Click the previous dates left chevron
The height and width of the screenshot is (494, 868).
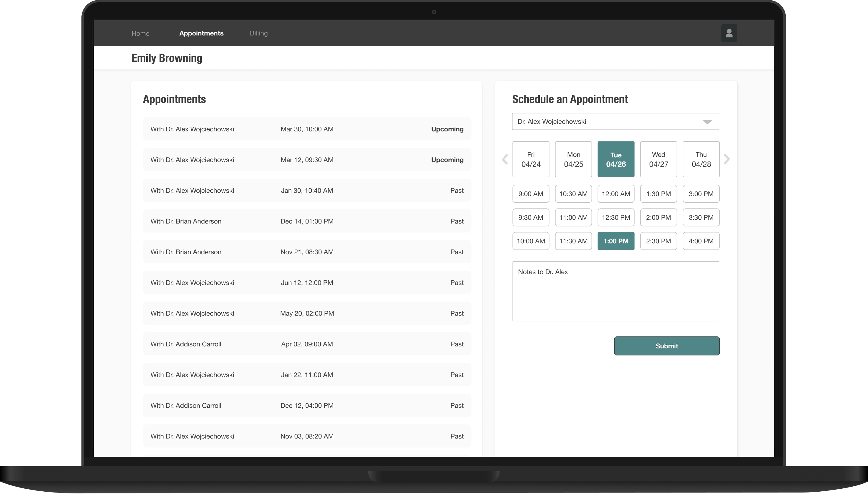click(x=505, y=159)
